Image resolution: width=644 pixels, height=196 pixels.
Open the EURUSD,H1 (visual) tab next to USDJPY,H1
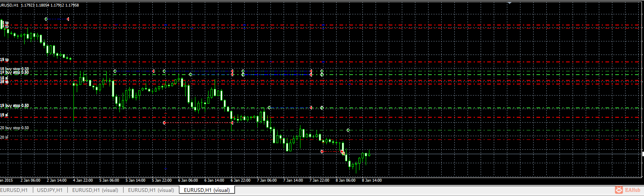[x=95, y=190]
